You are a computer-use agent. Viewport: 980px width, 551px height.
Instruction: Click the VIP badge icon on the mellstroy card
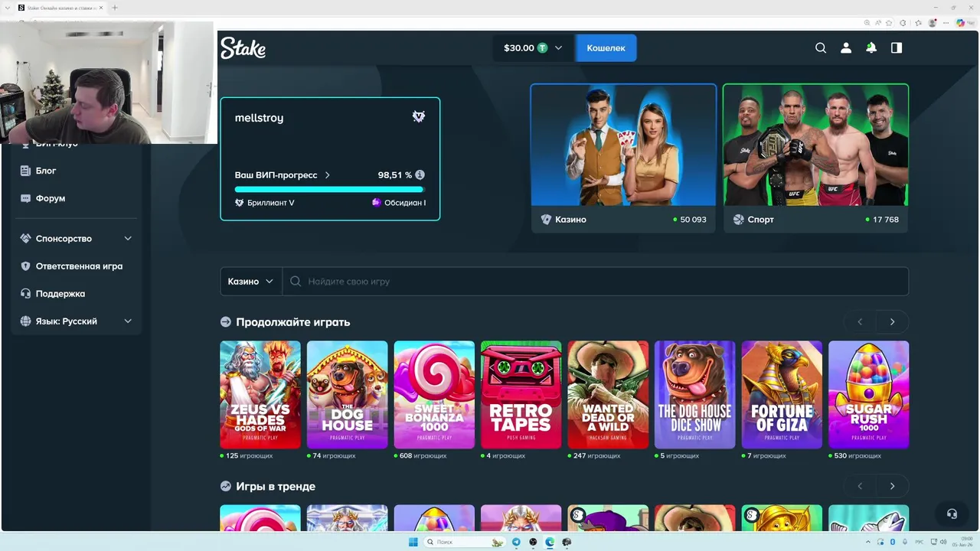tap(419, 116)
